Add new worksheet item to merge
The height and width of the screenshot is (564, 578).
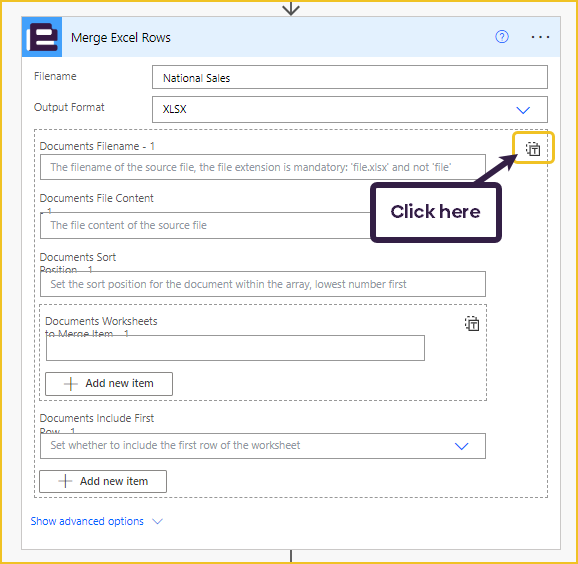click(109, 384)
